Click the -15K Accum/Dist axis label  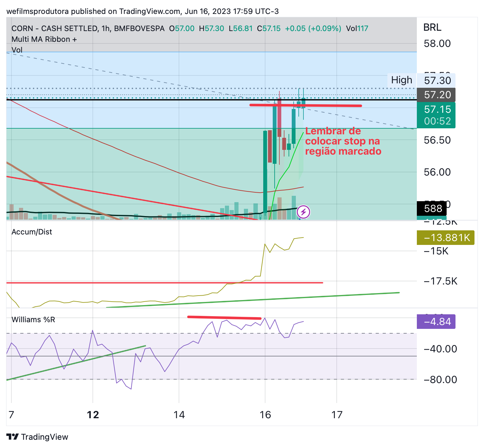coord(436,251)
